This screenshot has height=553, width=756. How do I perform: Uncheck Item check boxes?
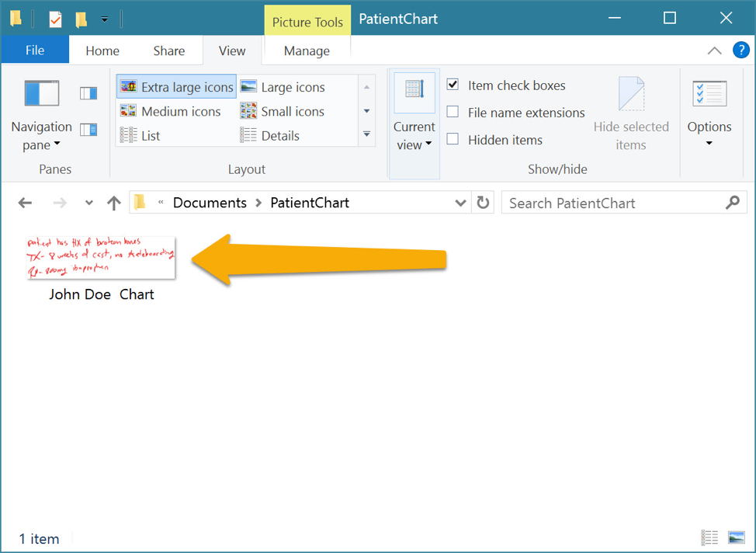pos(453,85)
